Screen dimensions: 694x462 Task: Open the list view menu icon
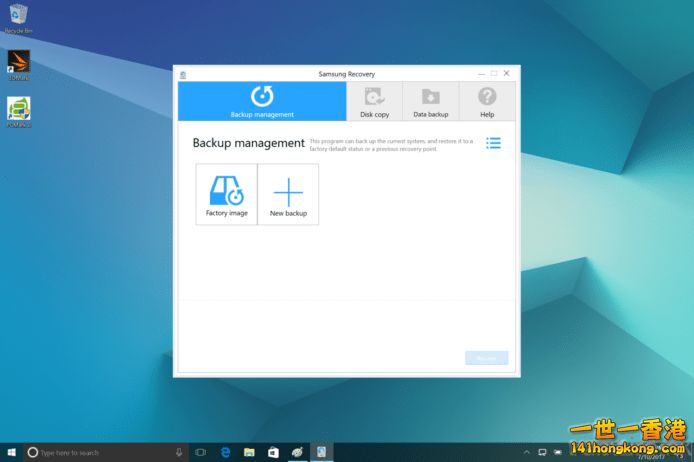tap(494, 143)
